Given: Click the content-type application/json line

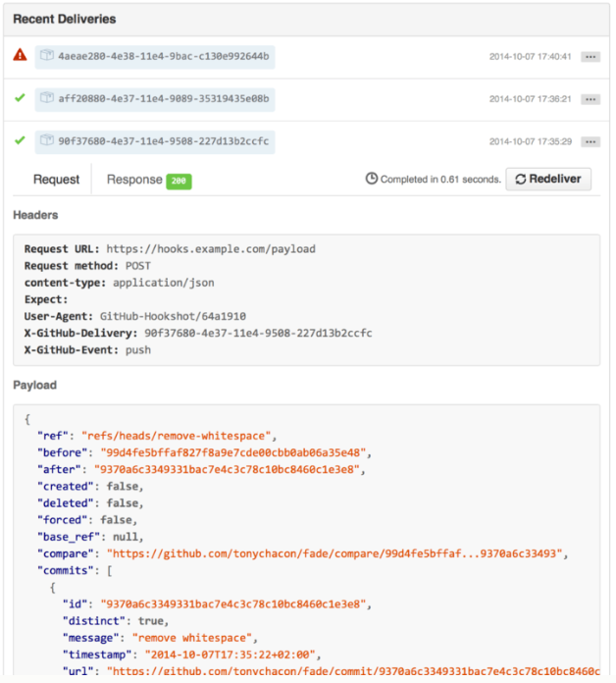Looking at the screenshot, I should point(120,283).
